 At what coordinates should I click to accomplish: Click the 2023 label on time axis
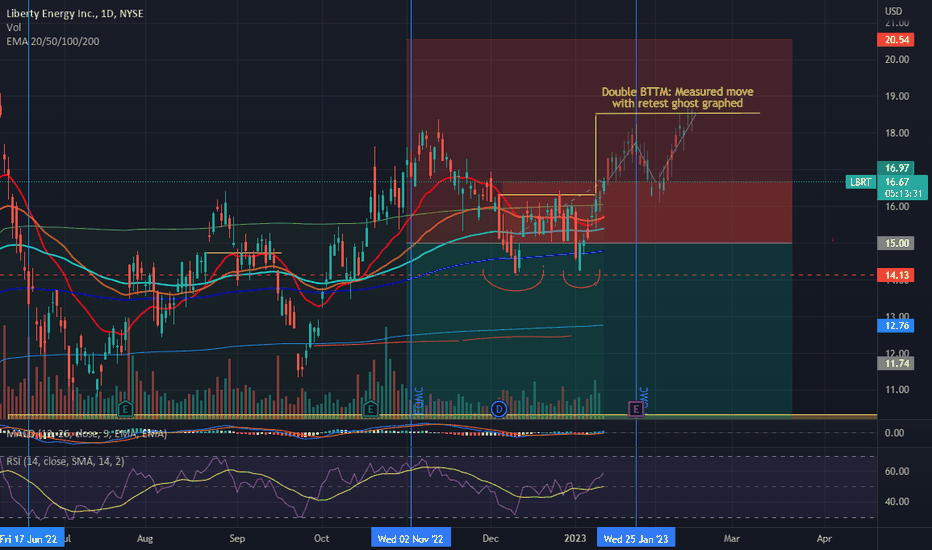click(575, 539)
